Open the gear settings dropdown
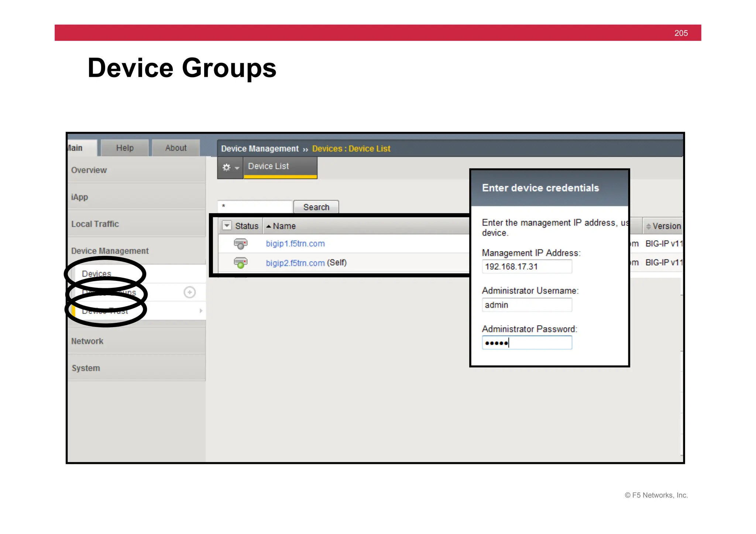Screen dimensions: 756x534 230,168
